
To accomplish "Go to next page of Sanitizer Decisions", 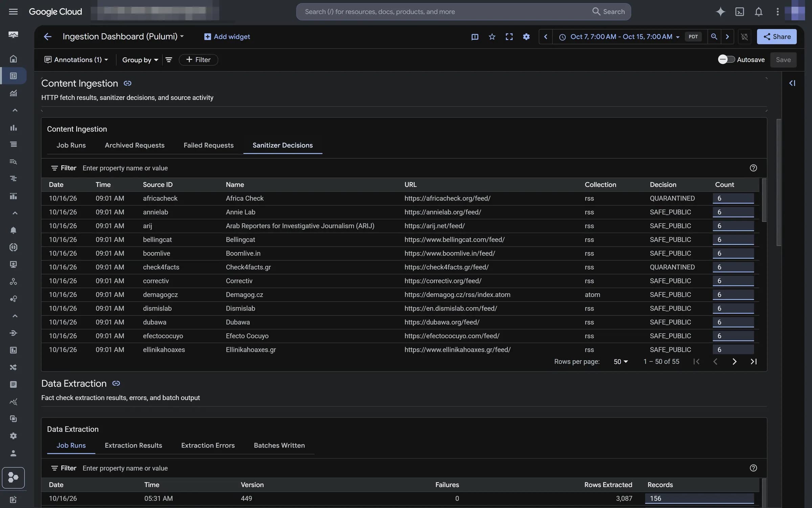I will (x=734, y=361).
